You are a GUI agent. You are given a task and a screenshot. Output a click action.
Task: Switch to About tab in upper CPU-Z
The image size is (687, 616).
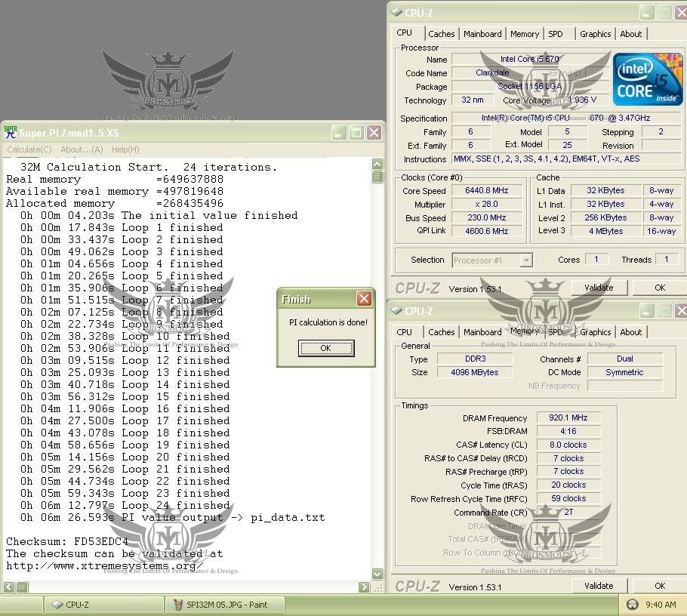[630, 34]
